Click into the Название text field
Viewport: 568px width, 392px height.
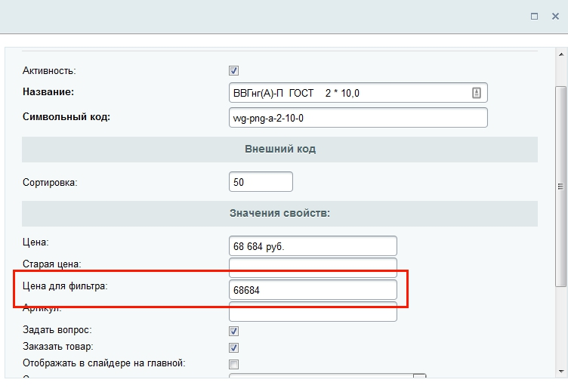(x=347, y=93)
